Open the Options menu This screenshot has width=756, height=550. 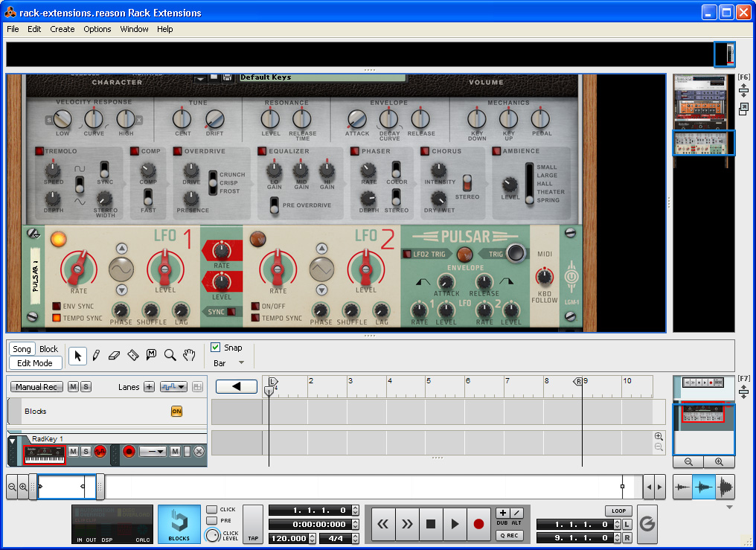coord(97,29)
